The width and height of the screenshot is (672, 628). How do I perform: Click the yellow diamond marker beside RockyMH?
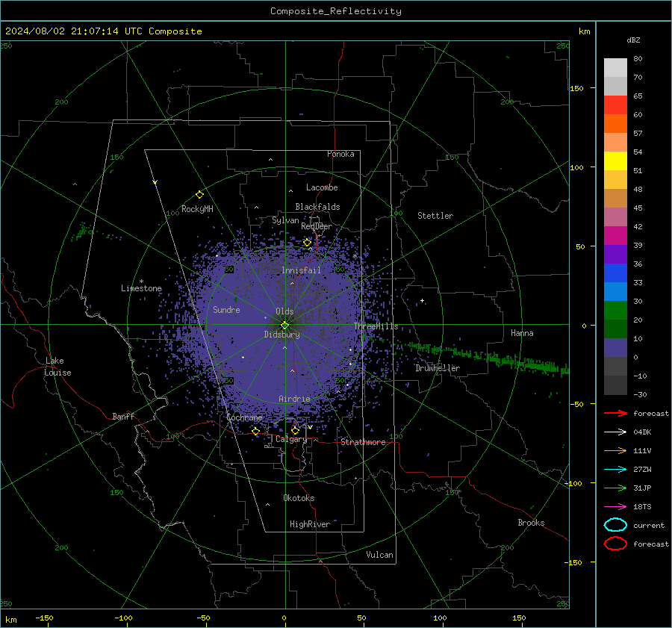(x=199, y=195)
